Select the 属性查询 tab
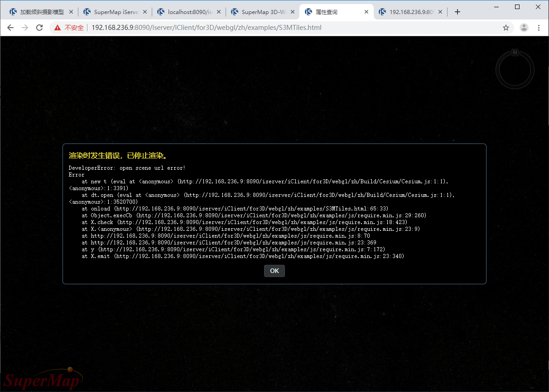Viewport: 549px width, 392px height. (x=336, y=12)
